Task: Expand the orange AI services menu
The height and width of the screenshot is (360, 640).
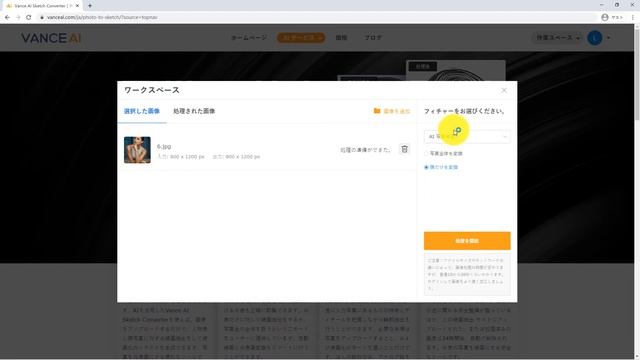Action: coord(301,38)
